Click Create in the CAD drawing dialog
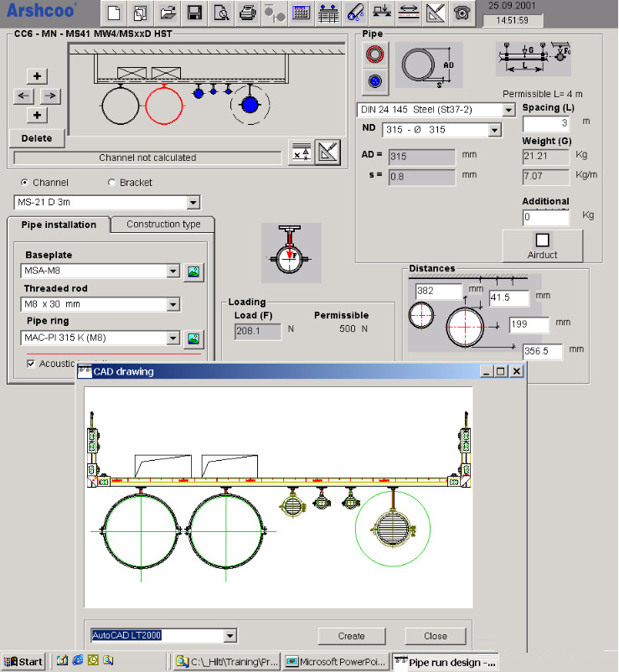Screen dimensions: 619x672 352,636
